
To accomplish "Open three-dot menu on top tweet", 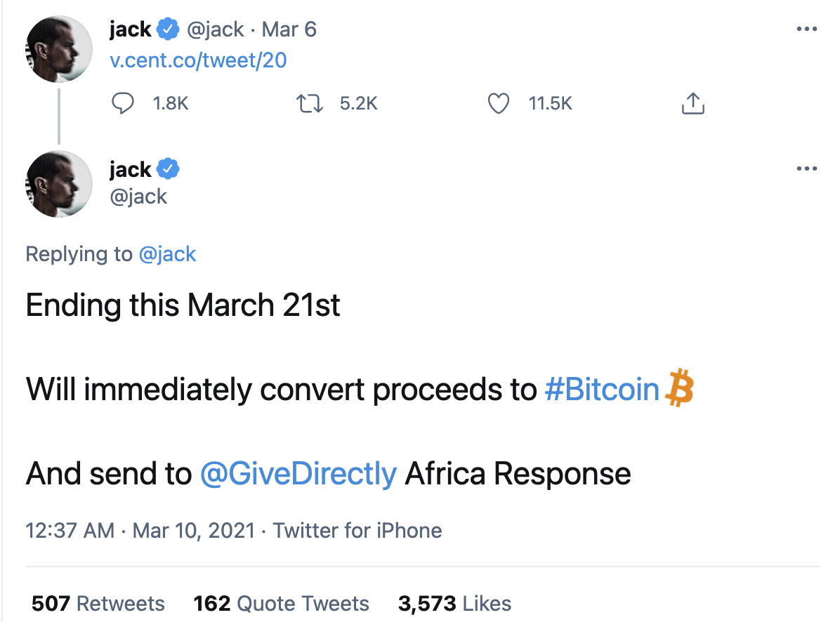I will [x=807, y=29].
